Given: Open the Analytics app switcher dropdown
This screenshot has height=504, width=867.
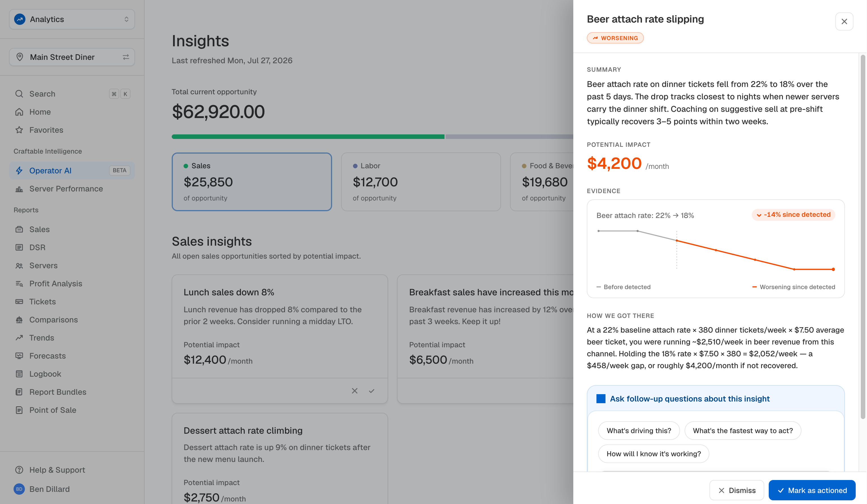Looking at the screenshot, I should [72, 19].
